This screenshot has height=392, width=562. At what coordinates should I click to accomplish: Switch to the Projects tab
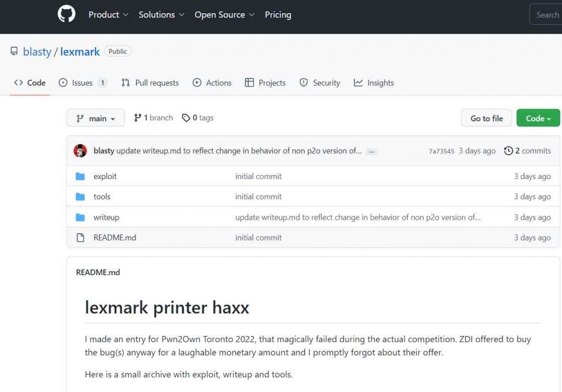[x=265, y=83]
